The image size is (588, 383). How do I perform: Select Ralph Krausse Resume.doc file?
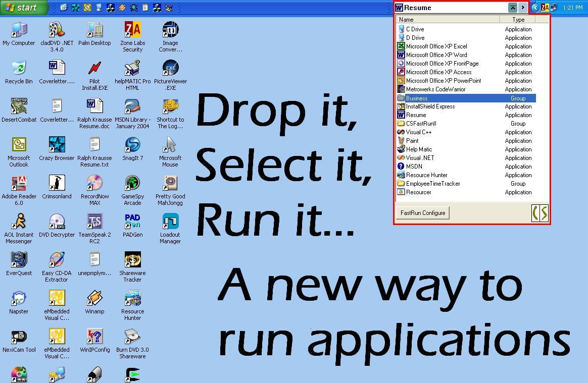click(94, 114)
